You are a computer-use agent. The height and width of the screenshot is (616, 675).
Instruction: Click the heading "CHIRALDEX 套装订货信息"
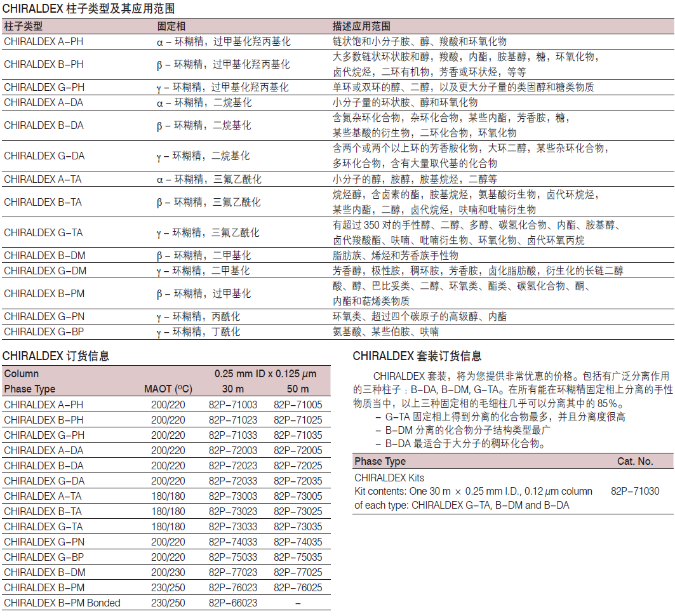click(417, 356)
